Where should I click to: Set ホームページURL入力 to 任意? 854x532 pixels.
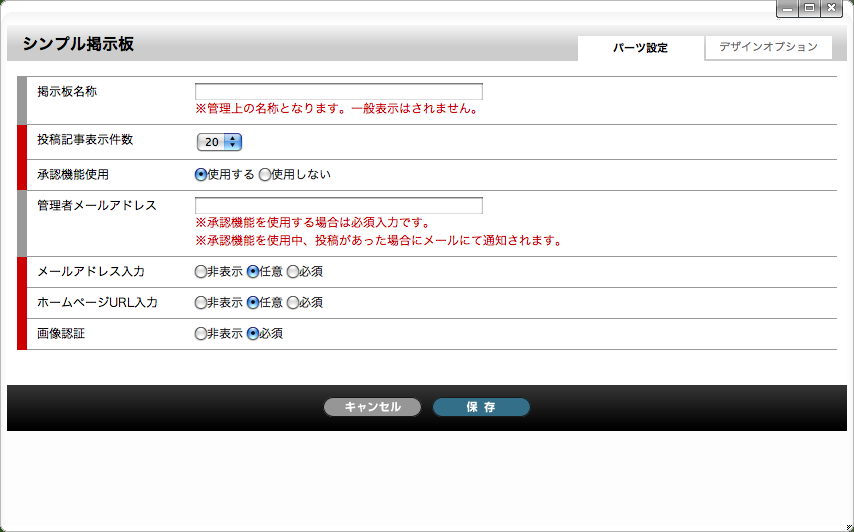point(253,303)
